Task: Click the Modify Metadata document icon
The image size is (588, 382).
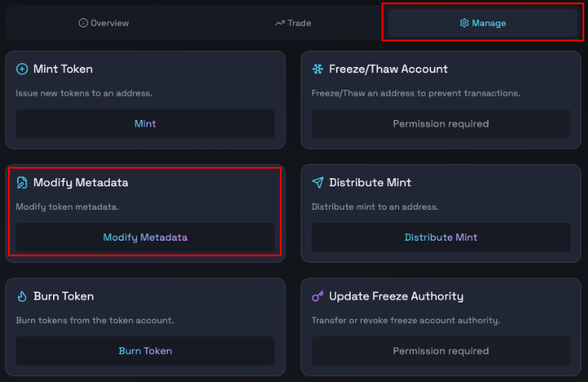Action: pos(22,183)
